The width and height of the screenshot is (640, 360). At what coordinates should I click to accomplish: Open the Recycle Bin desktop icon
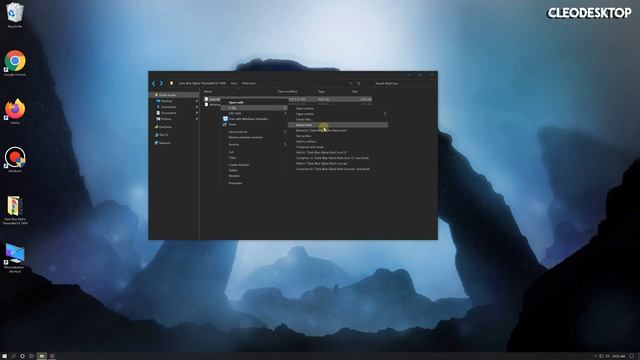point(15,15)
